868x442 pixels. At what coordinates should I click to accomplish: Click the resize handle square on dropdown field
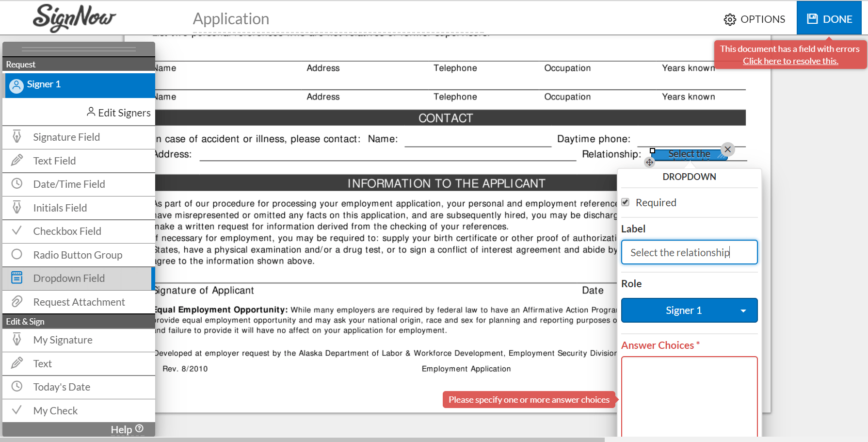coord(652,151)
